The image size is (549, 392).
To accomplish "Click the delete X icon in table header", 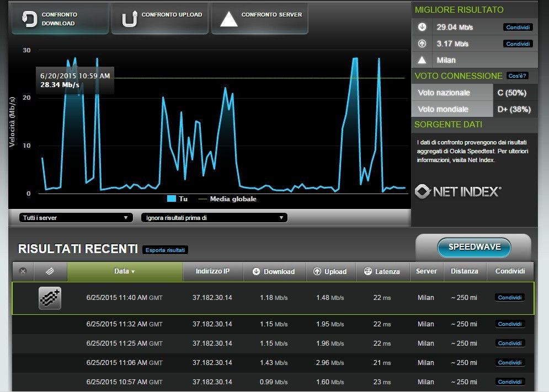I will (x=23, y=271).
